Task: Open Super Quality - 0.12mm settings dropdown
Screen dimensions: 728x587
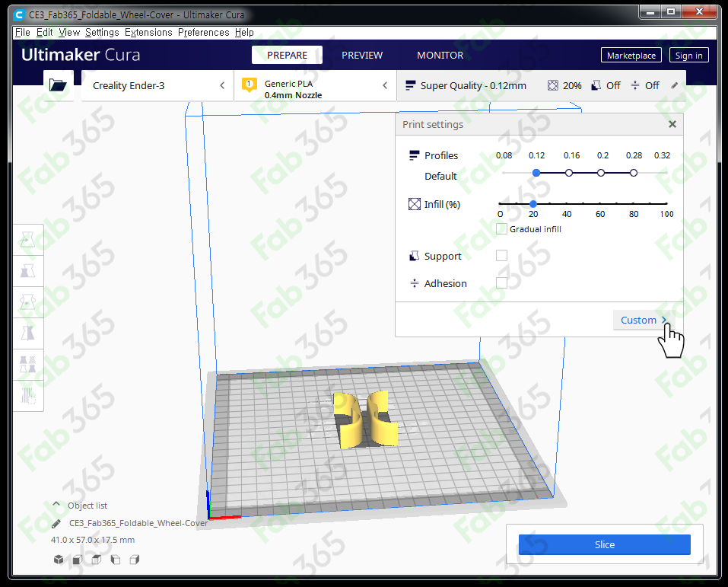Action: pos(542,85)
